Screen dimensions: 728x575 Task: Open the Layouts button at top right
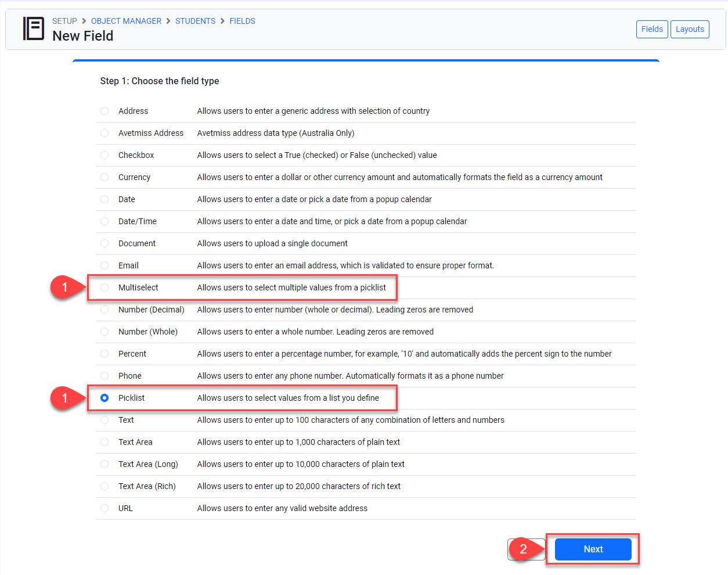click(690, 29)
